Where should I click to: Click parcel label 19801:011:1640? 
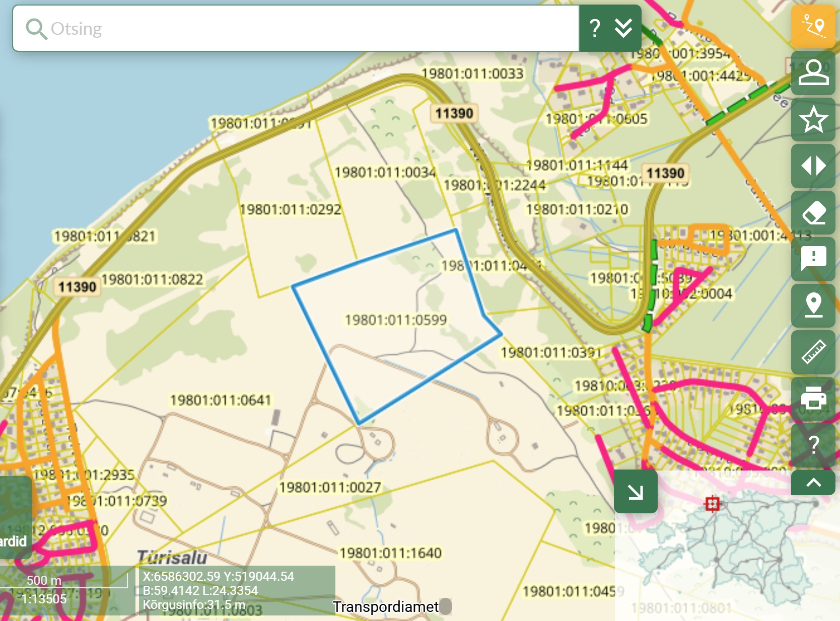[390, 553]
